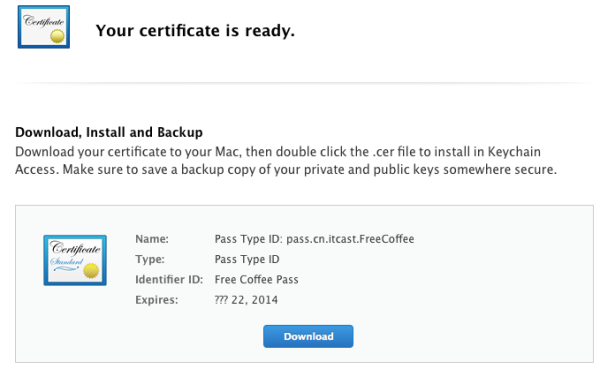Select the 'Free Coffee Pass' identifier value

pyautogui.click(x=256, y=279)
